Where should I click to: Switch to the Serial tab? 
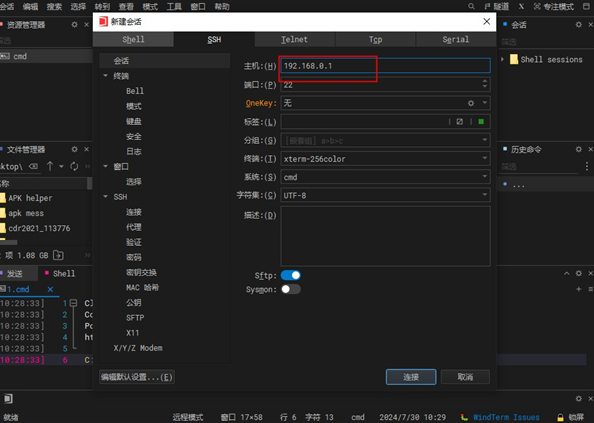[456, 39]
